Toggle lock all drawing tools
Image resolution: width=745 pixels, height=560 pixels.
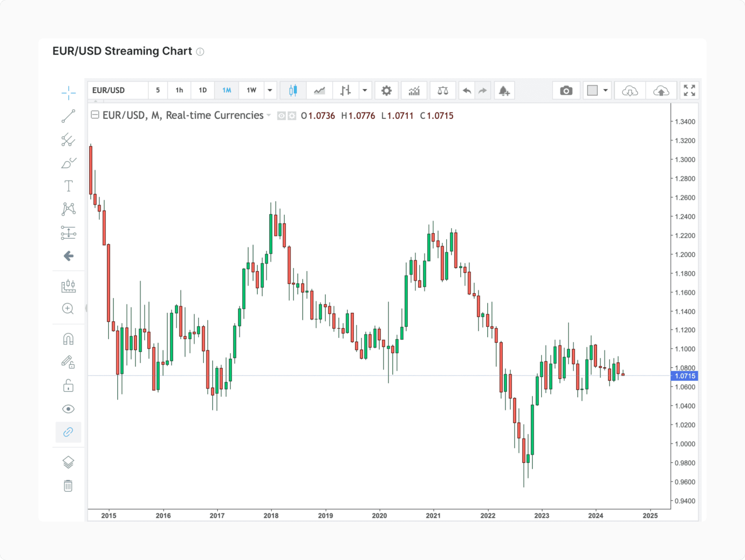tap(68, 386)
